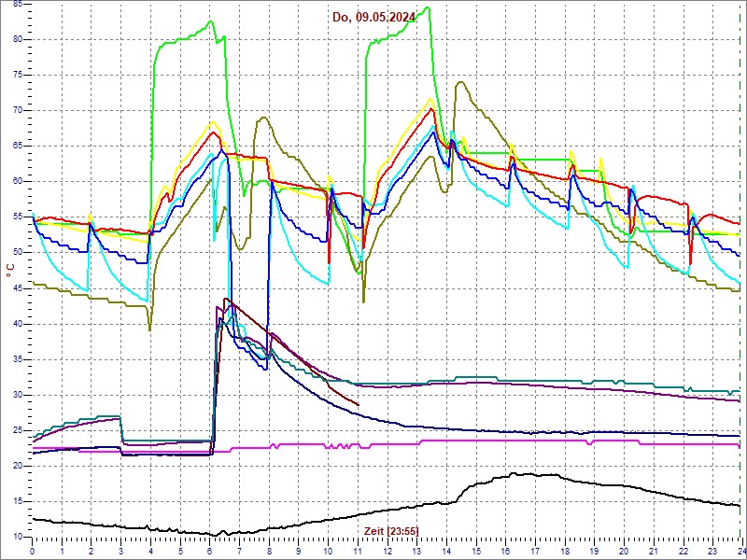Click the 65 value on temperature axis

coord(17,147)
